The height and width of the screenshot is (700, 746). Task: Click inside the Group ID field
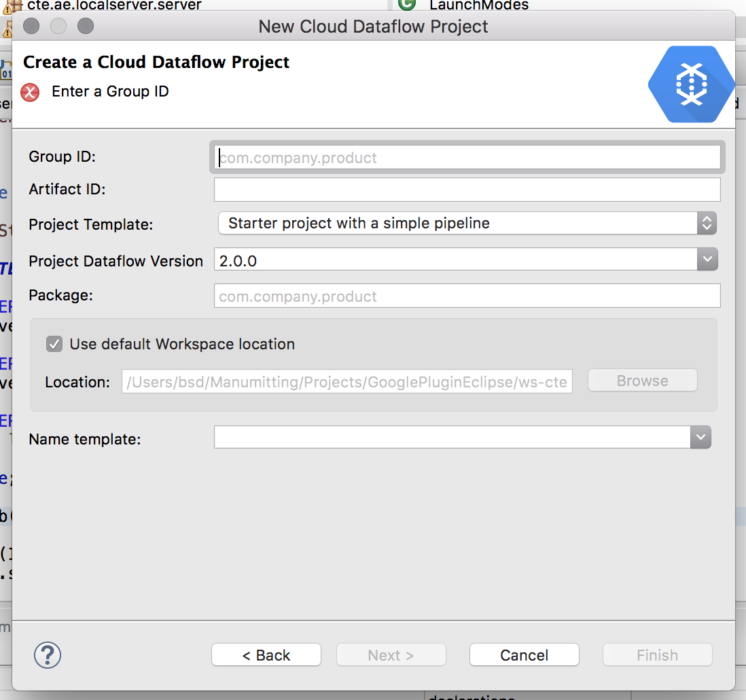click(x=467, y=157)
